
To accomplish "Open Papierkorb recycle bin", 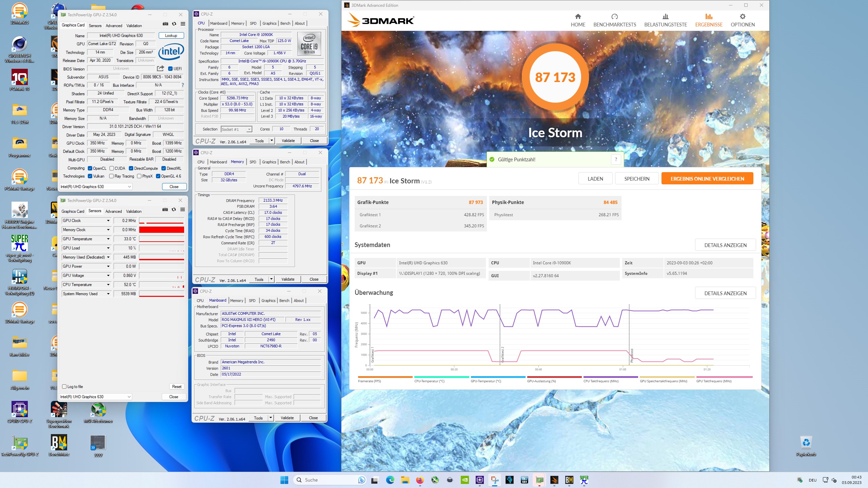I will (806, 446).
